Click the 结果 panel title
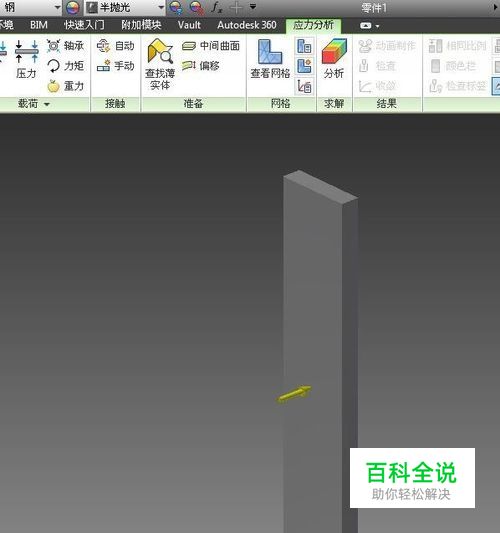Image resolution: width=500 pixels, height=533 pixels. pos(387,103)
